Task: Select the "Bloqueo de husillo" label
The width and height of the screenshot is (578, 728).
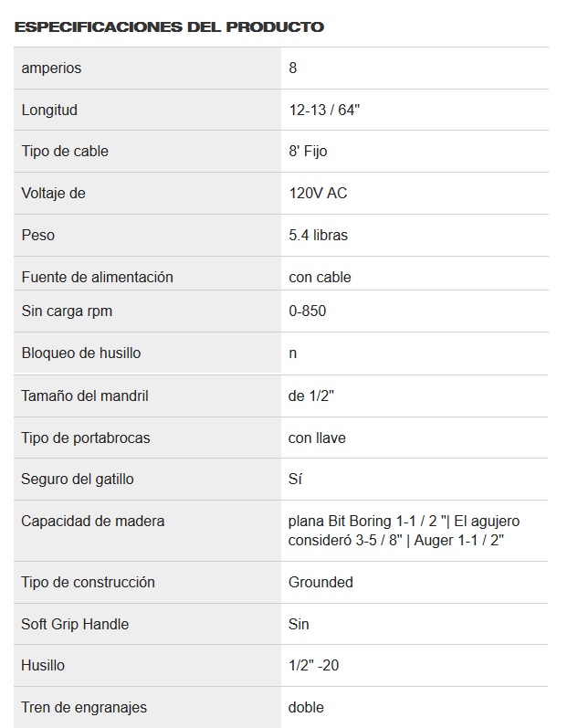Action: pyautogui.click(x=81, y=353)
